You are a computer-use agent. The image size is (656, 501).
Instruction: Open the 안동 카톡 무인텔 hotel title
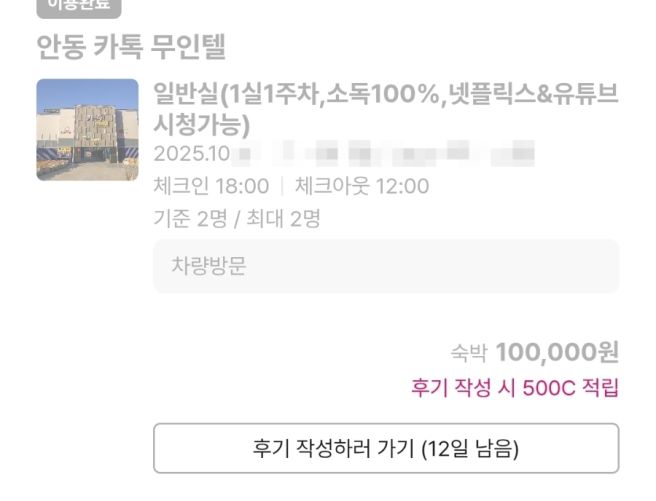click(131, 46)
